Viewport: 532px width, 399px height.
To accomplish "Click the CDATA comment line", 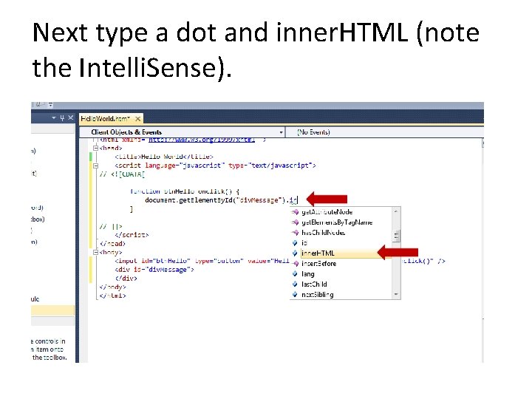I will pyautogui.click(x=122, y=174).
